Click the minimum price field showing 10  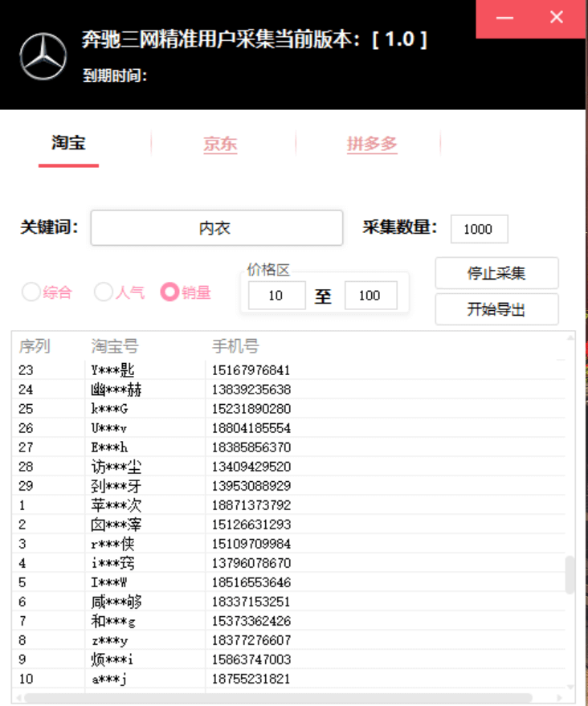click(276, 296)
